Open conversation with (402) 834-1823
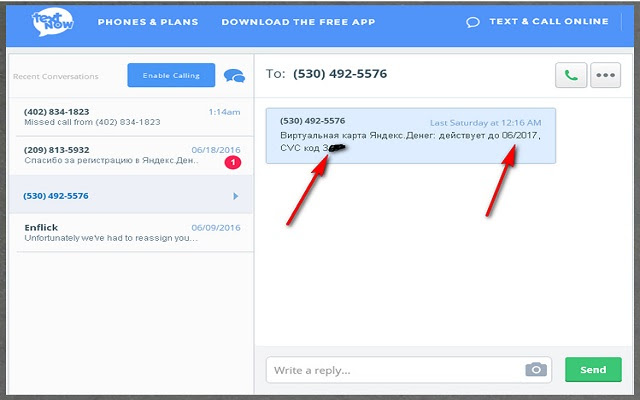640x400 pixels. (131, 117)
